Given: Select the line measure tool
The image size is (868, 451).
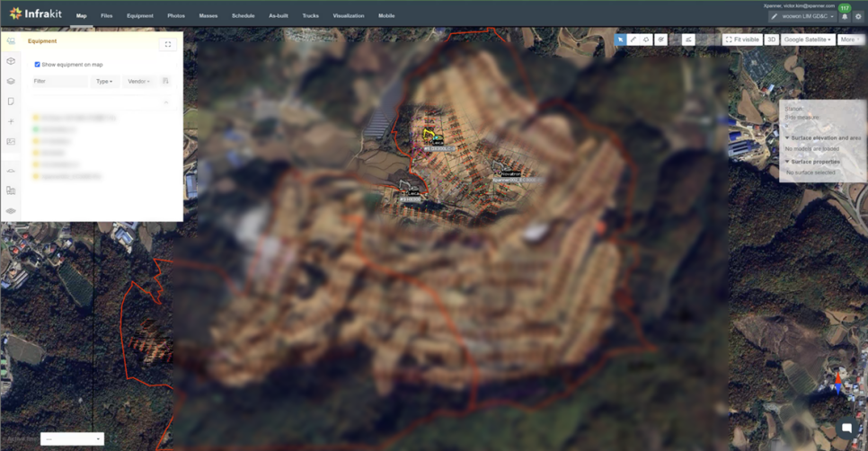Looking at the screenshot, I should pos(633,40).
